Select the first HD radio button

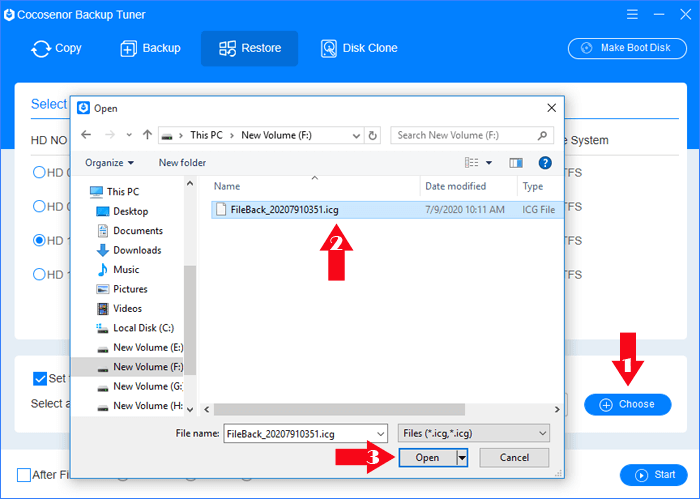39,172
